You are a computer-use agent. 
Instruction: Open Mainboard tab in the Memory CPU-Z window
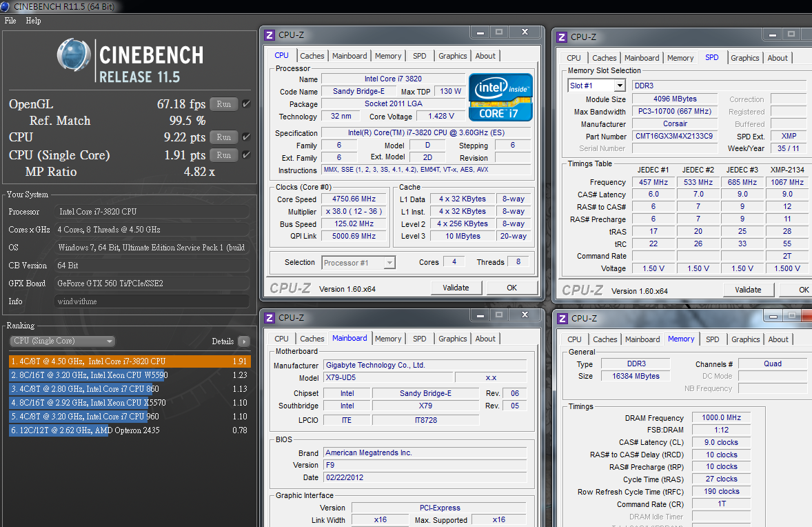pyautogui.click(x=642, y=339)
